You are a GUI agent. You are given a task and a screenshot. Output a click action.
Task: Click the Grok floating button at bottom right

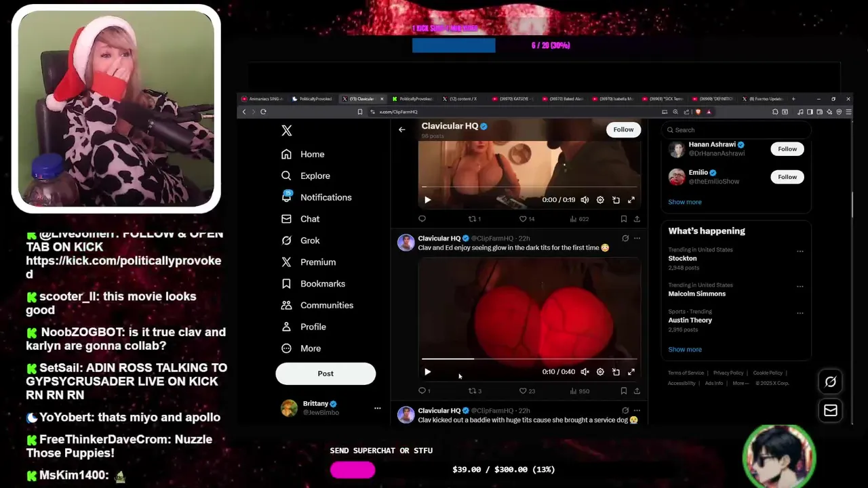tap(830, 382)
